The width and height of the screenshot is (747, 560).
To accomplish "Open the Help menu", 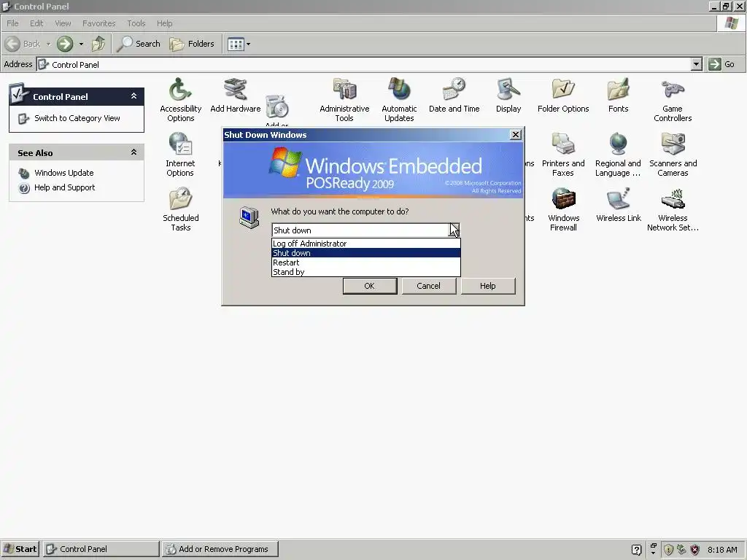I will pos(164,23).
